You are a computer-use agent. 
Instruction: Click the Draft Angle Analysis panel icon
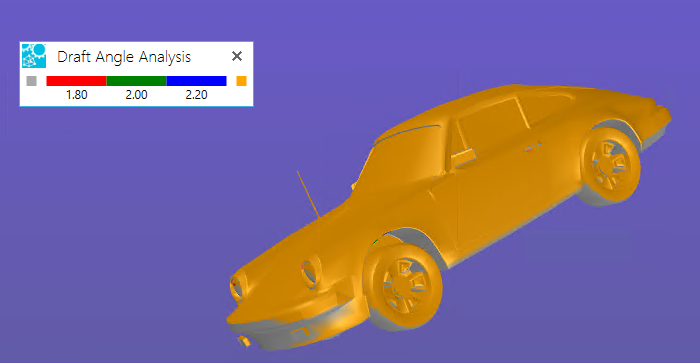(x=34, y=56)
